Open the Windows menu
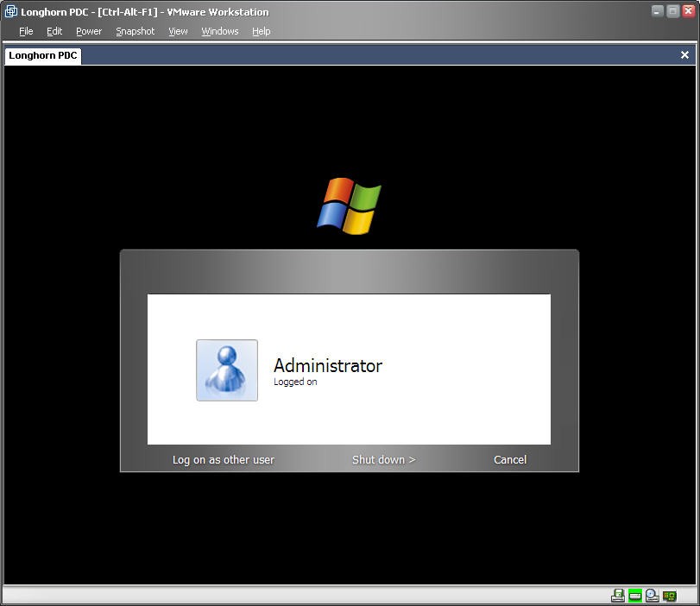 coord(220,31)
